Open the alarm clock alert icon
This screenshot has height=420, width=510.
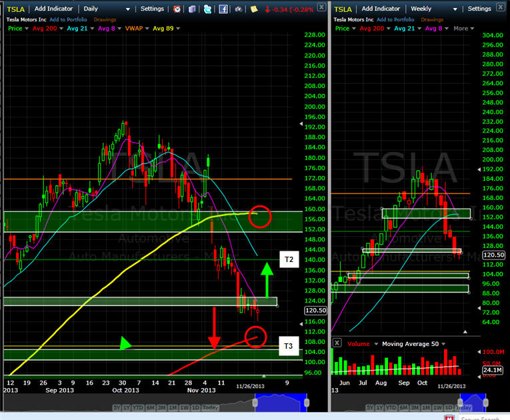coord(177,9)
